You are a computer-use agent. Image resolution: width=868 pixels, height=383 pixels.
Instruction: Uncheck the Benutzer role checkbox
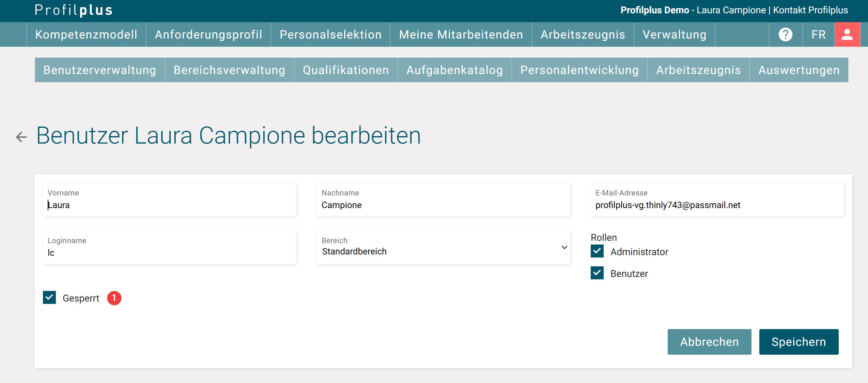pyautogui.click(x=597, y=273)
